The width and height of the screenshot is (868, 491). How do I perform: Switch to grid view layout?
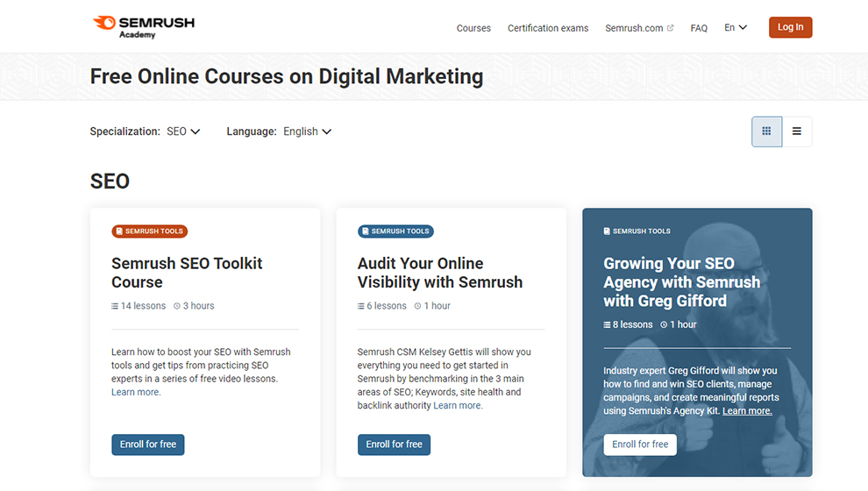(766, 132)
